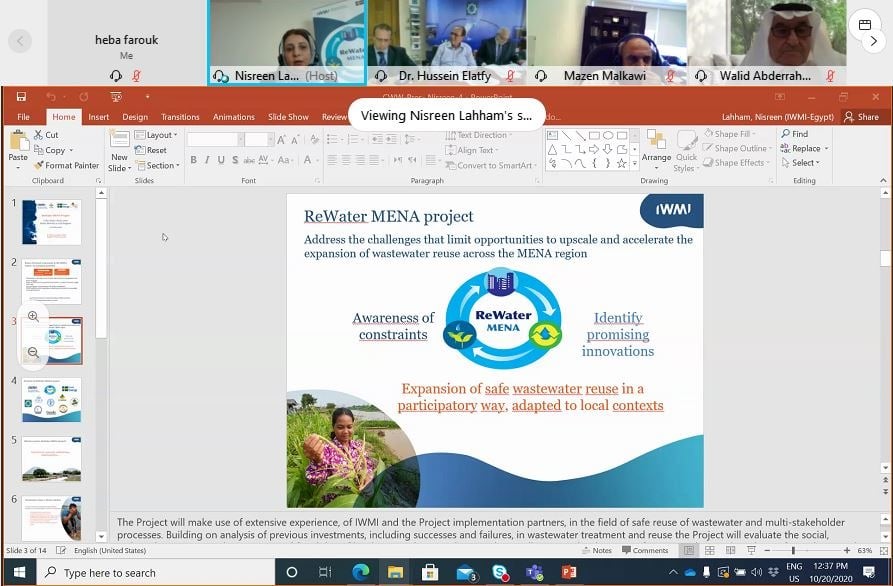This screenshot has width=893, height=586.
Task: Toggle the Notes pane
Action: (x=597, y=551)
